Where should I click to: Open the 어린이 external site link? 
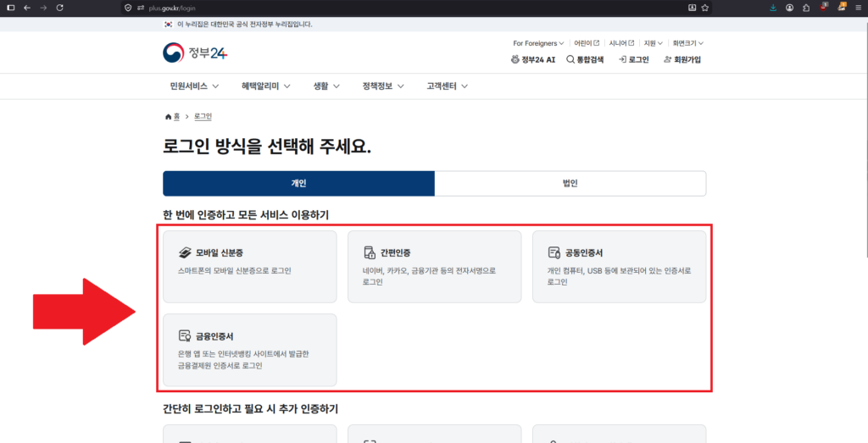click(x=587, y=43)
